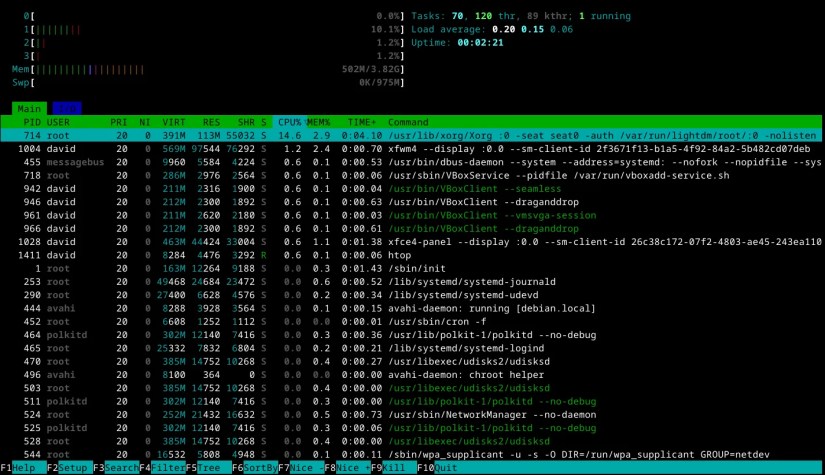825x475 pixels.
Task: Sort by the PID column header
Action: 32,122
